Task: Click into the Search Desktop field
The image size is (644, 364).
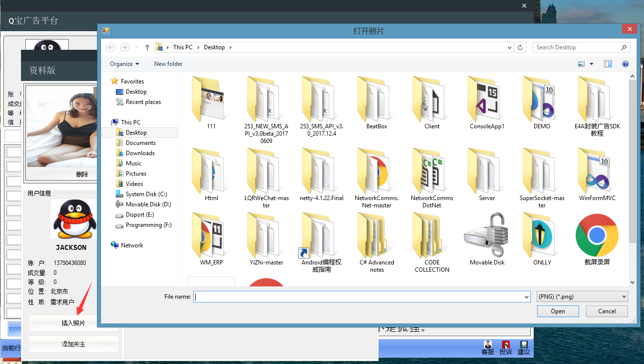Action: pos(576,47)
